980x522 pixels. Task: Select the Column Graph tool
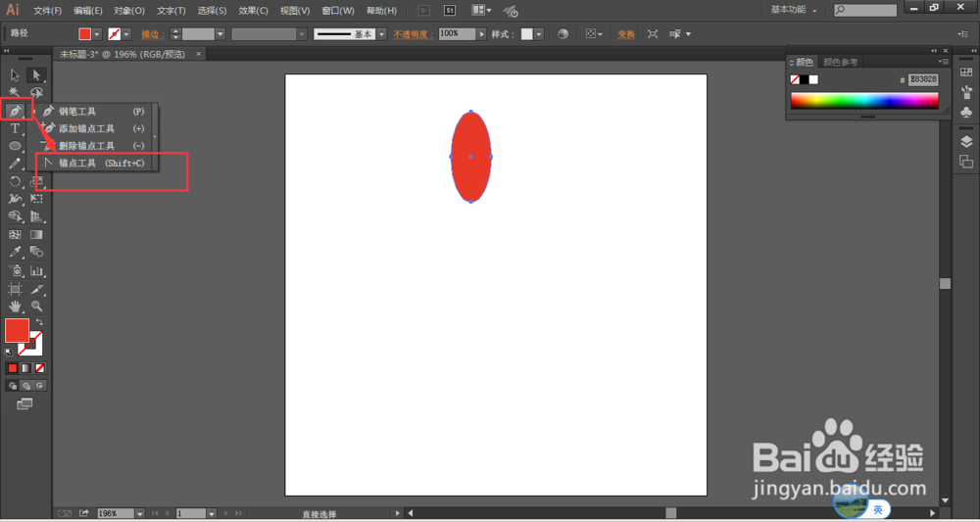coord(36,270)
